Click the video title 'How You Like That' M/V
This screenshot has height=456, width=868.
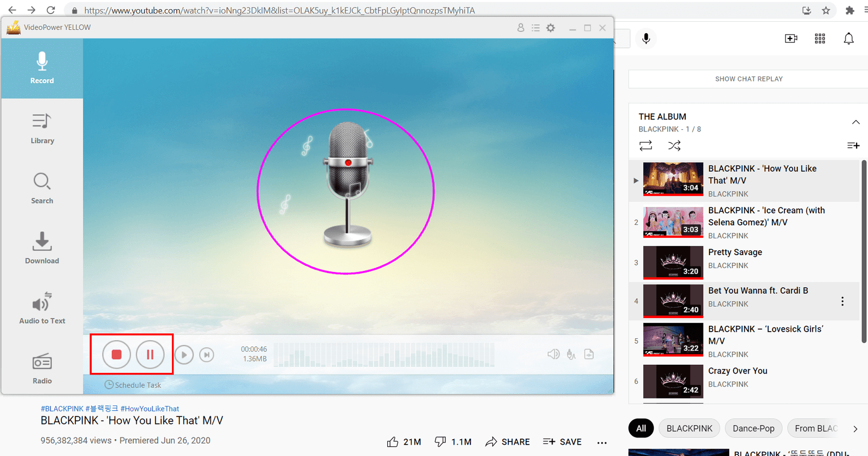132,421
